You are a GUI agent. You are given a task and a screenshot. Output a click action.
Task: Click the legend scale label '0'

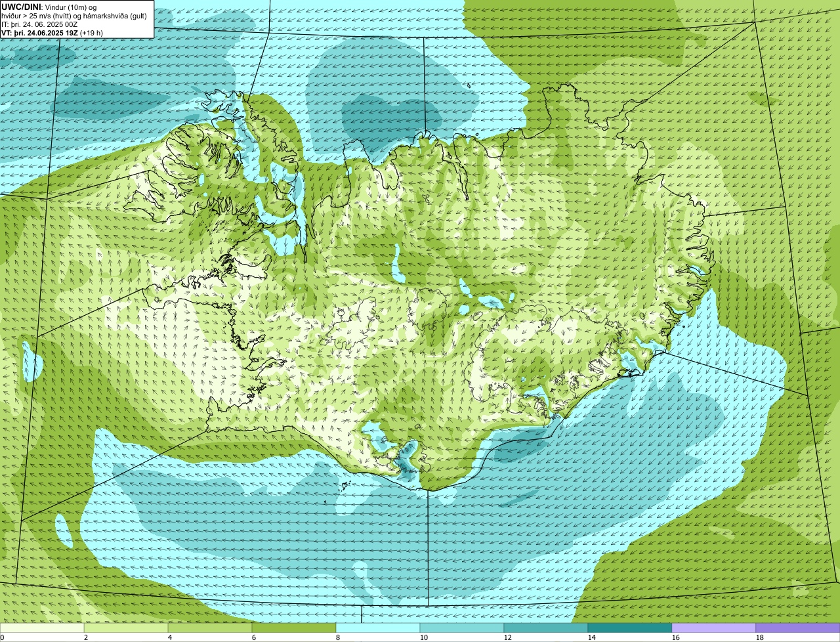coord(2,637)
